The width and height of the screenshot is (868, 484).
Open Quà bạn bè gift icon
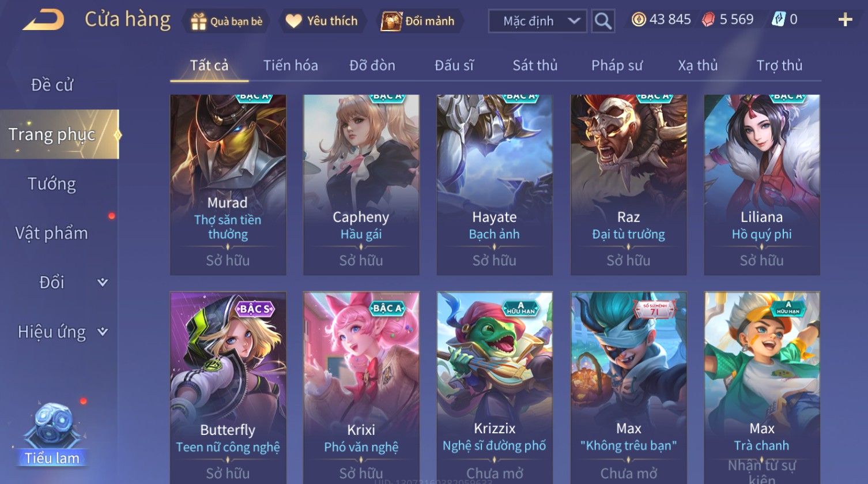(x=198, y=21)
